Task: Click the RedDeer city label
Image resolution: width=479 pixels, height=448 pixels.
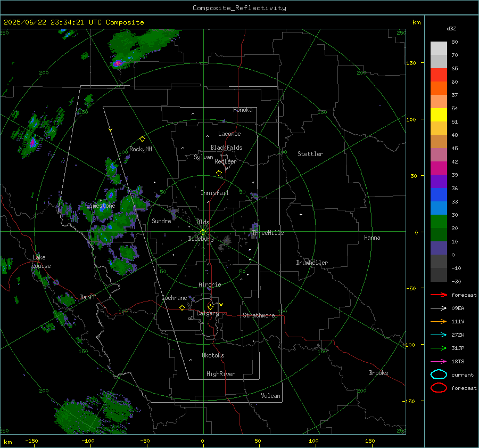Action: [x=226, y=161]
